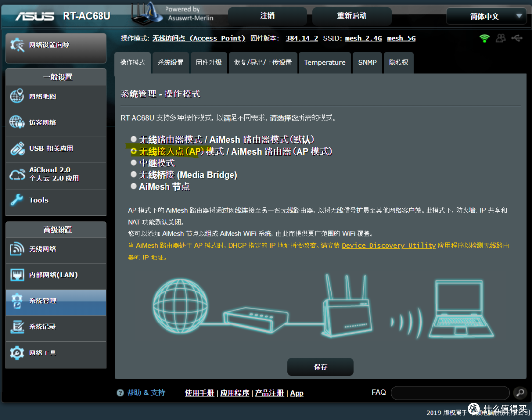Click the 重新启动 reboot button
The height and width of the screenshot is (420, 532).
(x=352, y=16)
